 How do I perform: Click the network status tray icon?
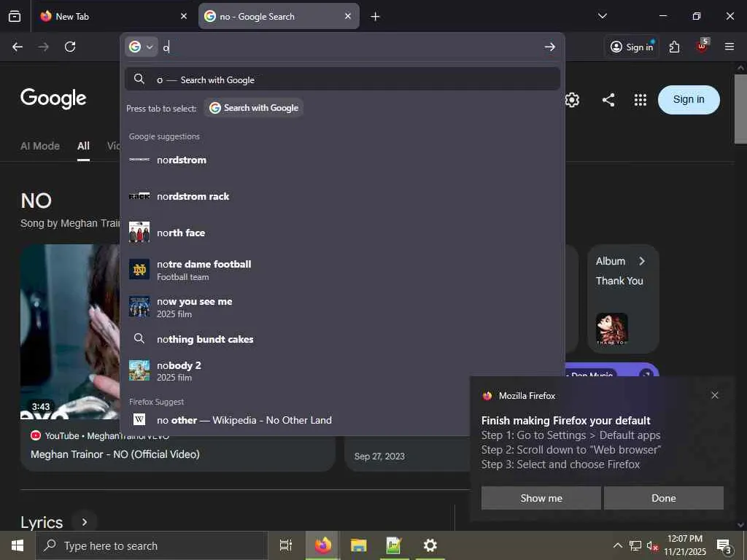635,545
